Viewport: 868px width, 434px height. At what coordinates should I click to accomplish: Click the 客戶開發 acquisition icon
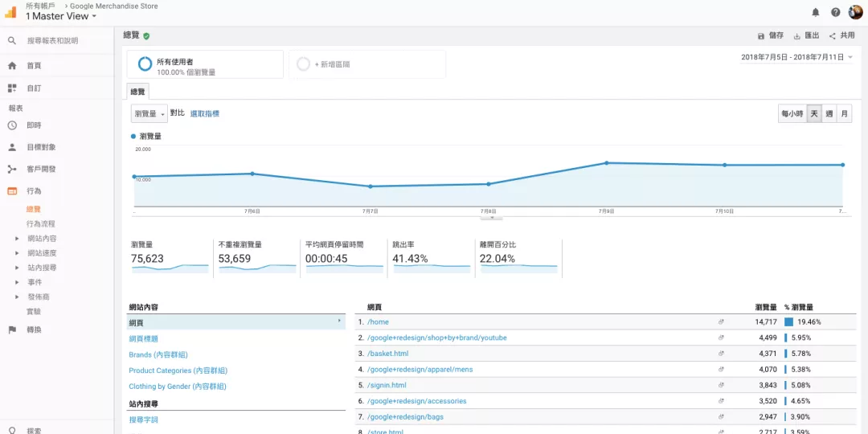pyautogui.click(x=11, y=169)
